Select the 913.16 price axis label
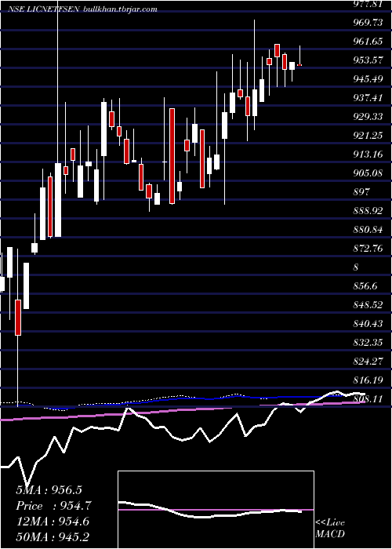The width and height of the screenshot is (392, 549). tap(369, 155)
